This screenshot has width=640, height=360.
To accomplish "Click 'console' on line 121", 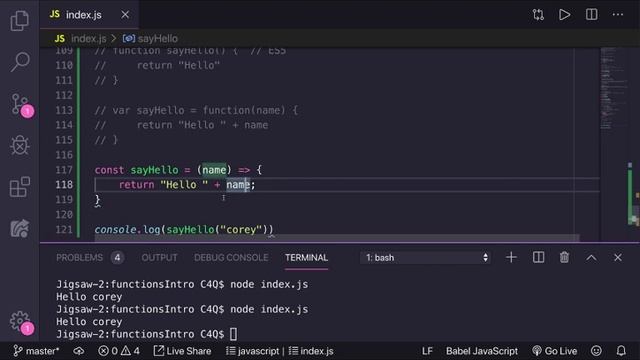I will coord(115,229).
